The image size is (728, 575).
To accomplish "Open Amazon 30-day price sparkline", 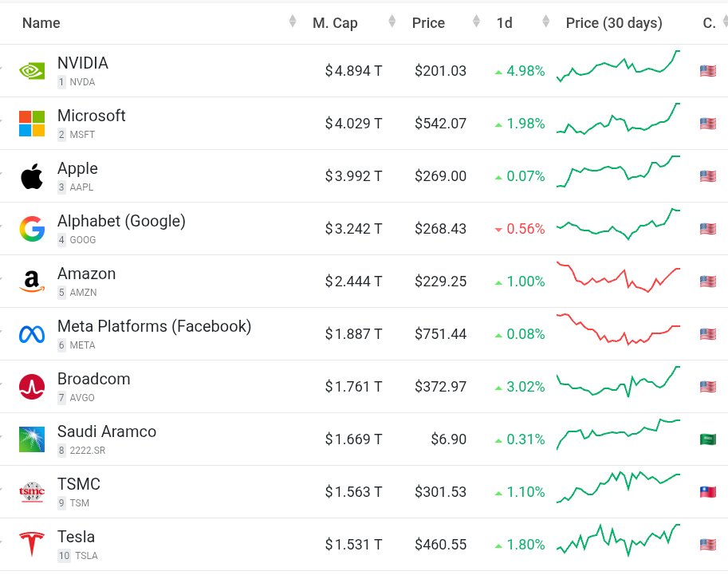I will (618, 278).
